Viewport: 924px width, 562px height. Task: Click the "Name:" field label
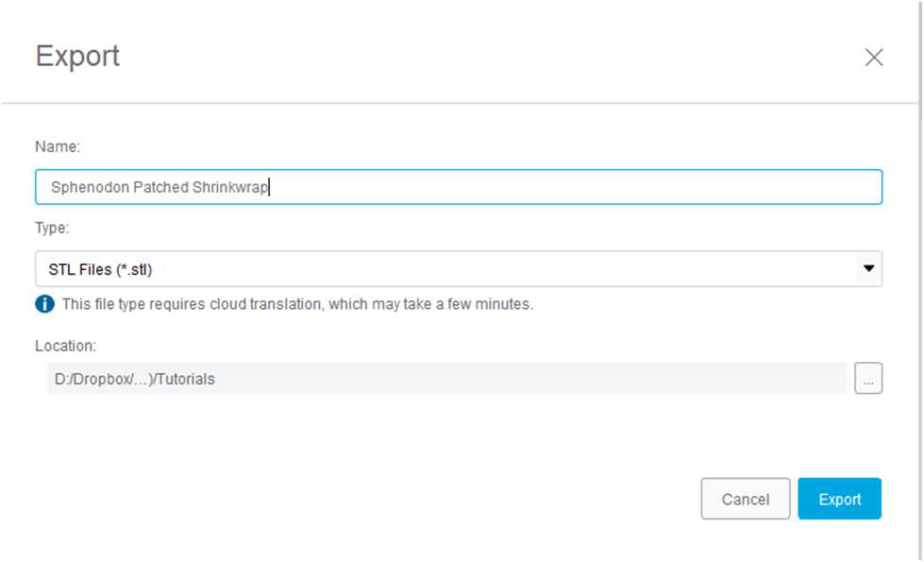(x=58, y=146)
